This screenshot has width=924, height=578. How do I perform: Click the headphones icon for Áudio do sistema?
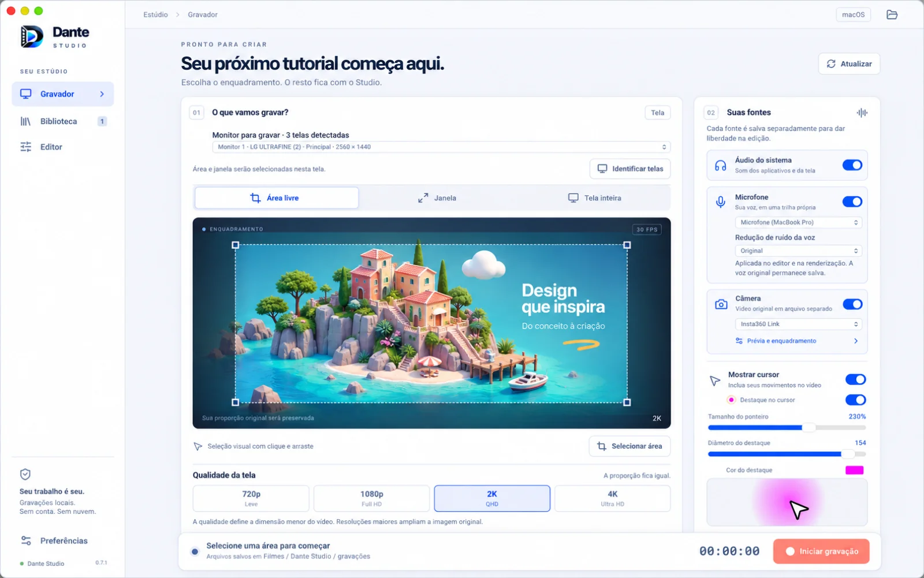[x=720, y=166]
